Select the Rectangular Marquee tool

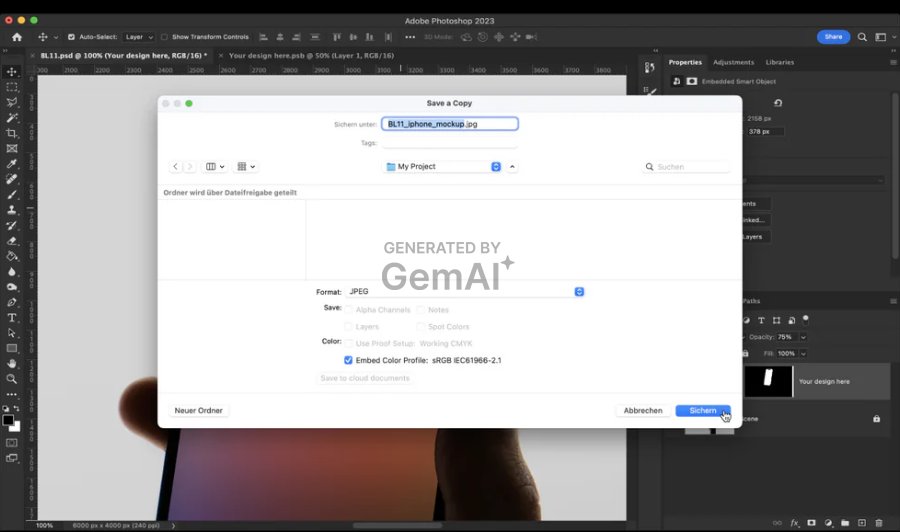tap(11, 87)
